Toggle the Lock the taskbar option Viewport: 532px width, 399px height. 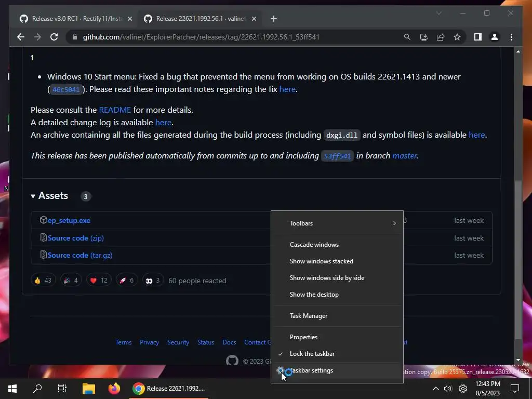(337, 354)
